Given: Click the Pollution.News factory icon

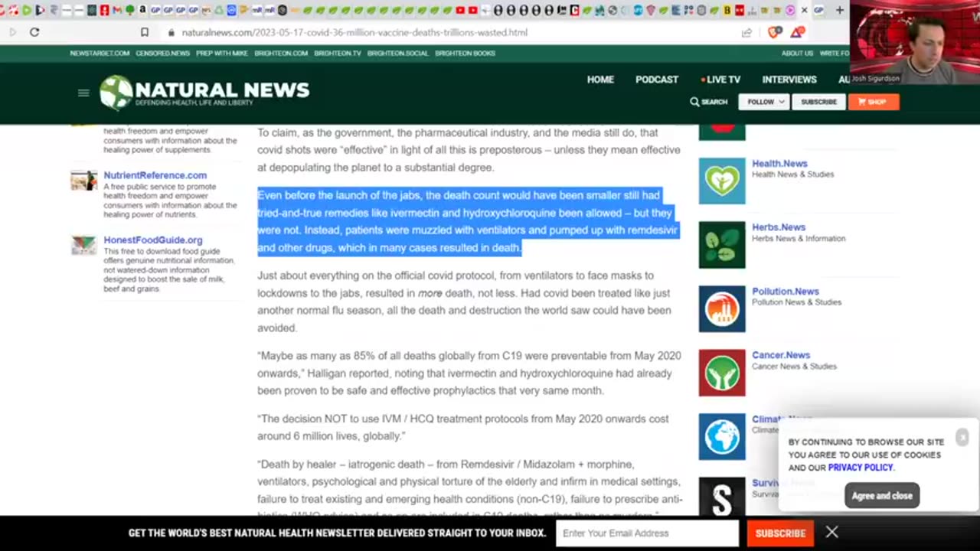Looking at the screenshot, I should pyautogui.click(x=722, y=309).
